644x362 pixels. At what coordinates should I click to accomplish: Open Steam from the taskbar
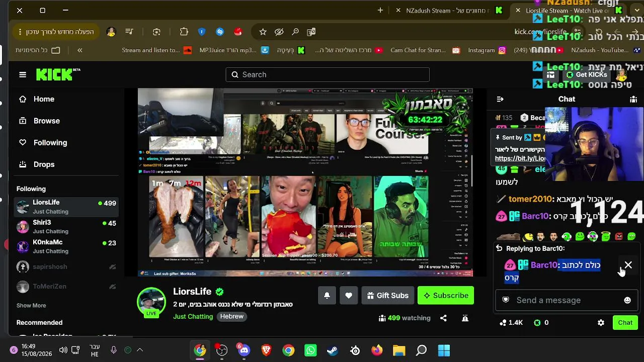coord(333,350)
